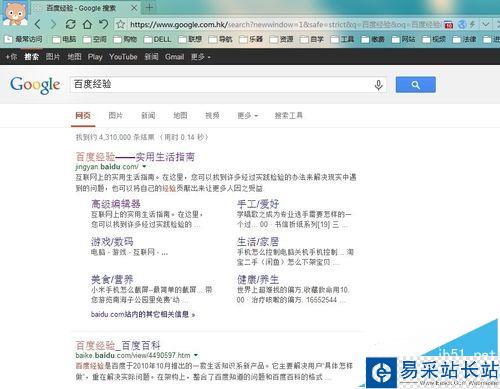Image resolution: width=500 pixels, height=389 pixels.
Task: Click the bear avatar profile icon
Action: (15, 13)
